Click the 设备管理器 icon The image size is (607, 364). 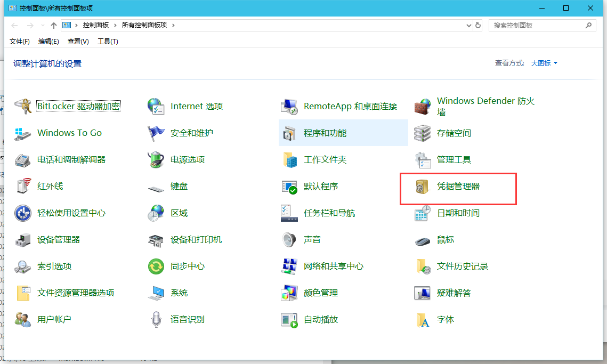click(23, 240)
